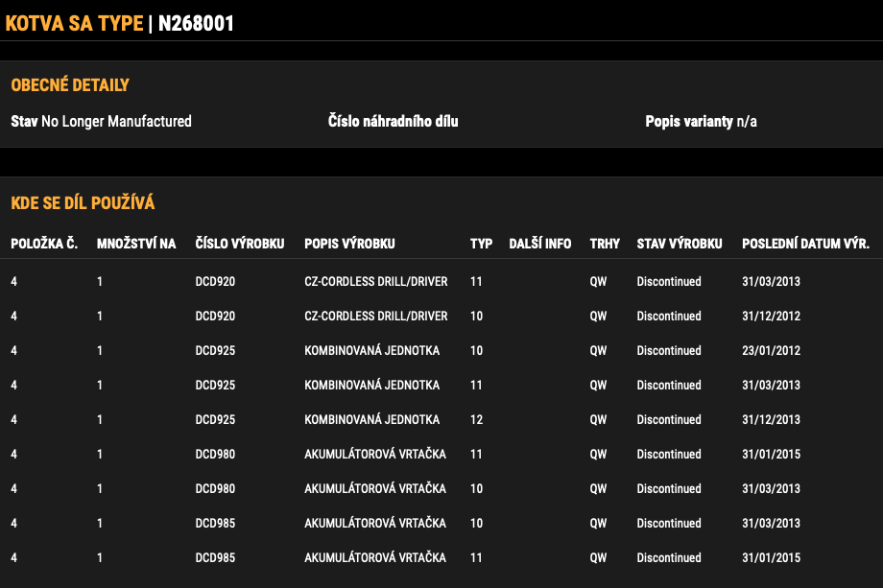Viewport: 883px width, 588px height.
Task: Click AKUMULÁTOROVÁ VRTAČKA description for DCD985 type 10
Action: [375, 524]
